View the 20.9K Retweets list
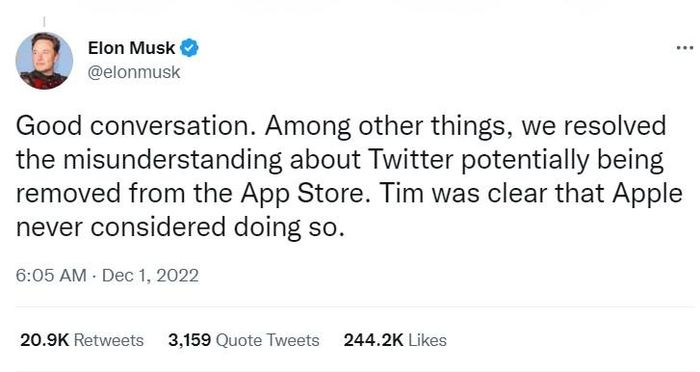This screenshot has height=372, width=700. point(82,340)
